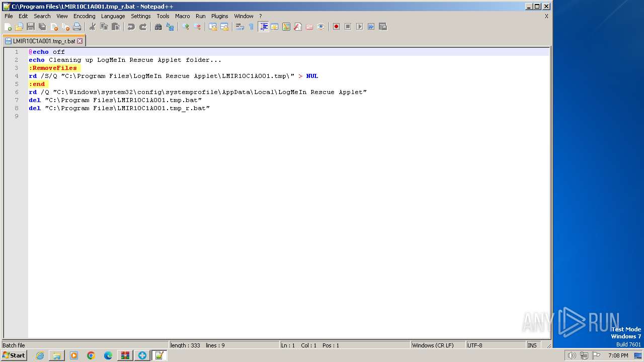This screenshot has height=362, width=644.
Task: Open Internet Explorer from taskbar
Action: [40, 355]
